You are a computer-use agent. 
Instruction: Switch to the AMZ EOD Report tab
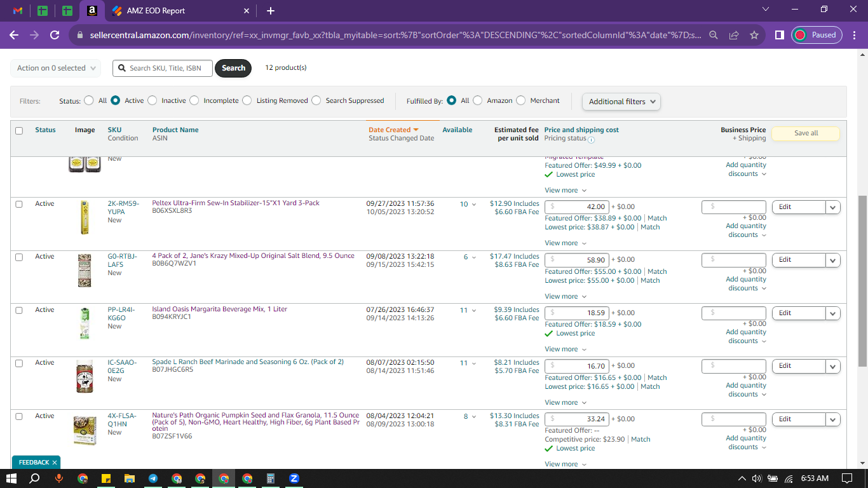[x=180, y=11]
